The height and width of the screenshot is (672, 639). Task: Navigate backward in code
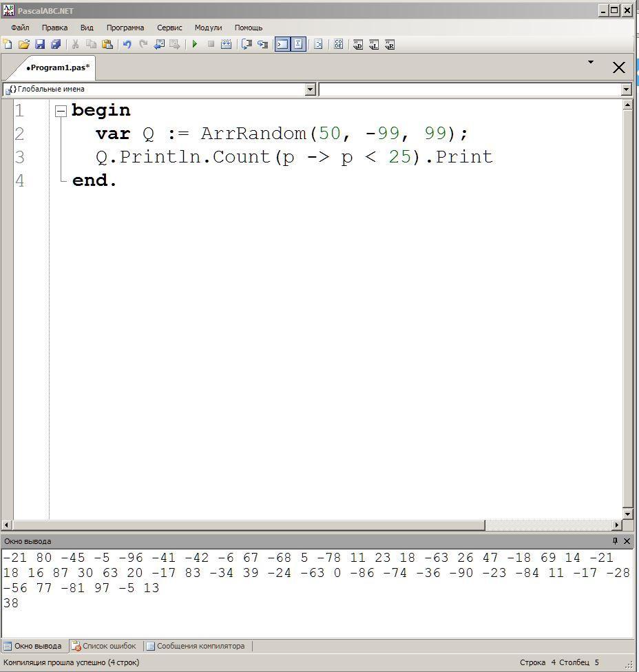pyautogui.click(x=159, y=44)
